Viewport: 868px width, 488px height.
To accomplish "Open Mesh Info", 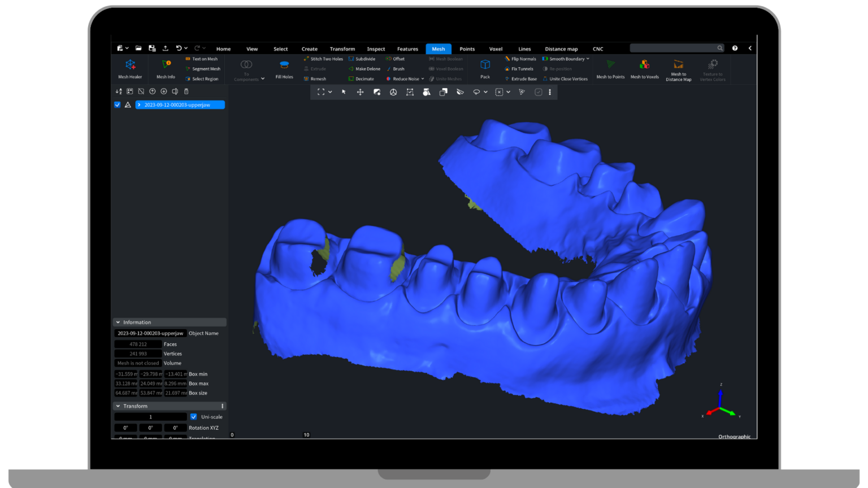I will click(x=164, y=68).
